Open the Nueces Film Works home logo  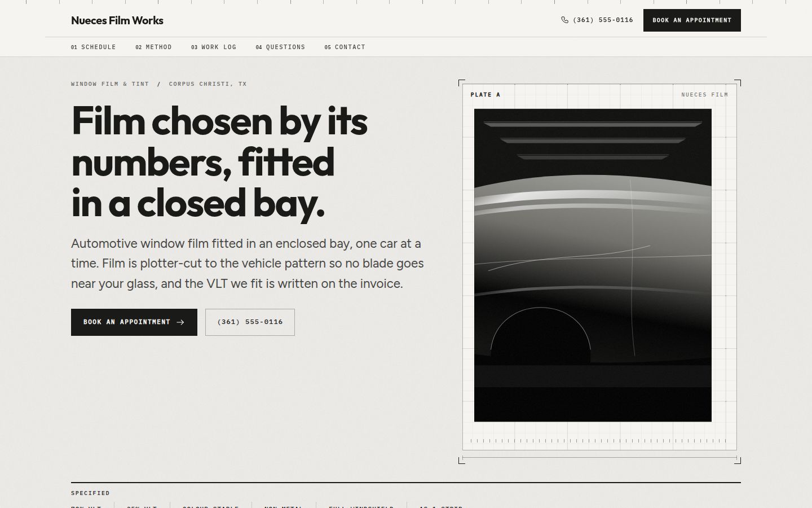(x=117, y=20)
